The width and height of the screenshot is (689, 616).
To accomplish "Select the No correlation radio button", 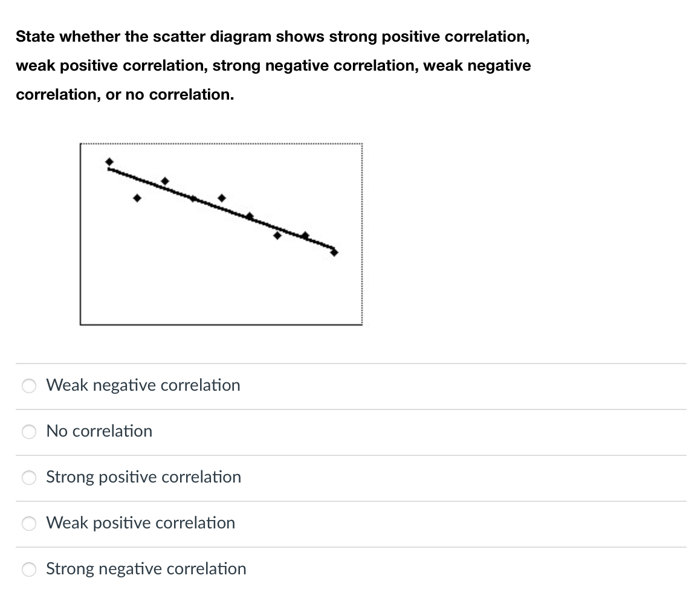I will (x=28, y=432).
